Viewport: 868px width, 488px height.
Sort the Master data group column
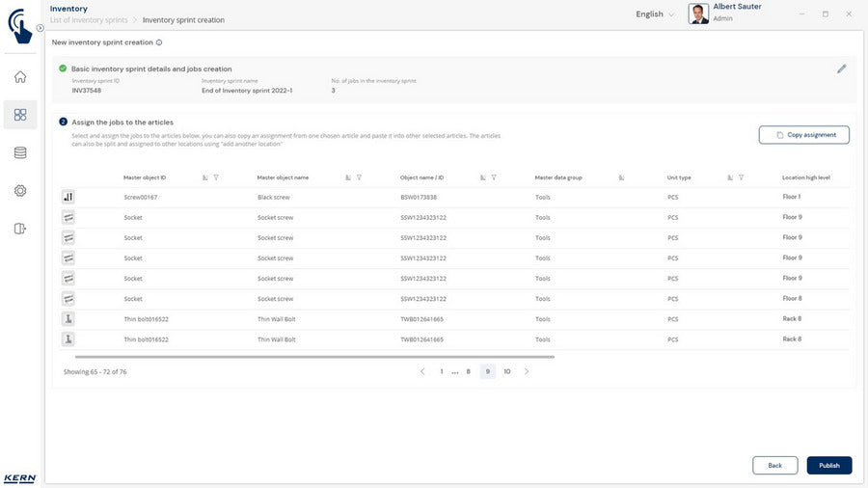click(x=621, y=177)
